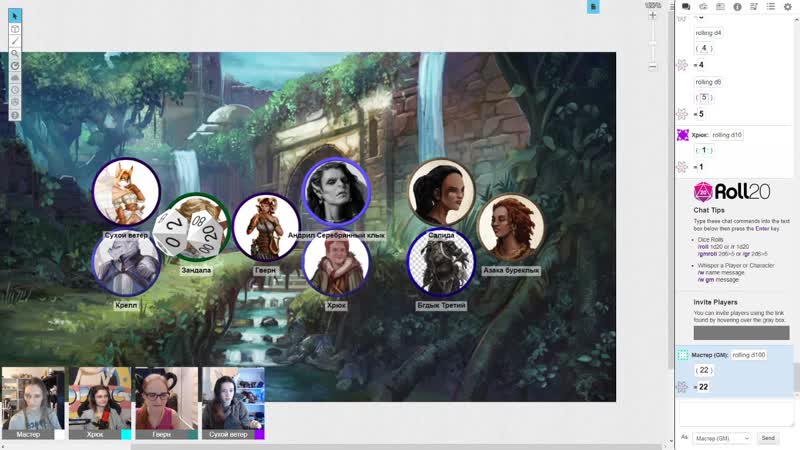800x450 pixels.
Task: Click Хрюк's purple chat avatar
Action: coord(683,135)
